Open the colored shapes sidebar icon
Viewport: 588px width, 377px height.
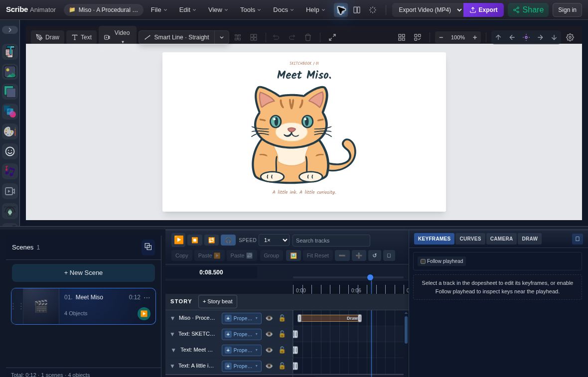(x=10, y=112)
